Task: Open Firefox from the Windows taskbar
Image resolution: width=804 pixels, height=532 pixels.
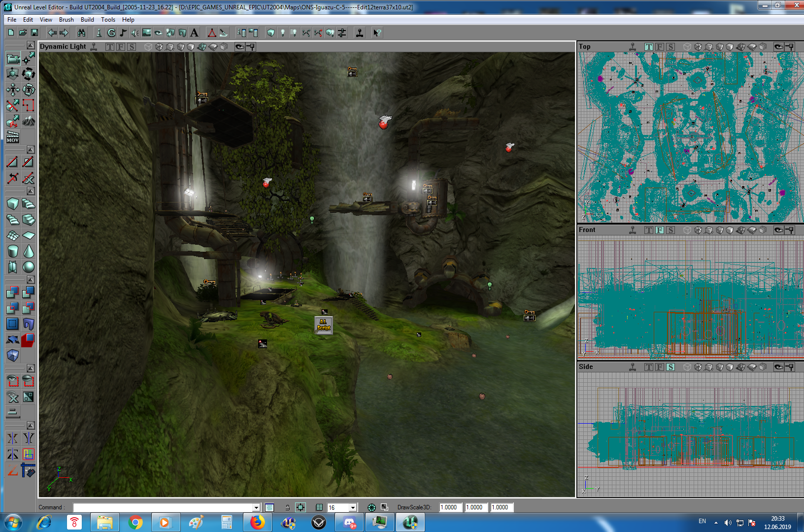Action: (x=257, y=522)
